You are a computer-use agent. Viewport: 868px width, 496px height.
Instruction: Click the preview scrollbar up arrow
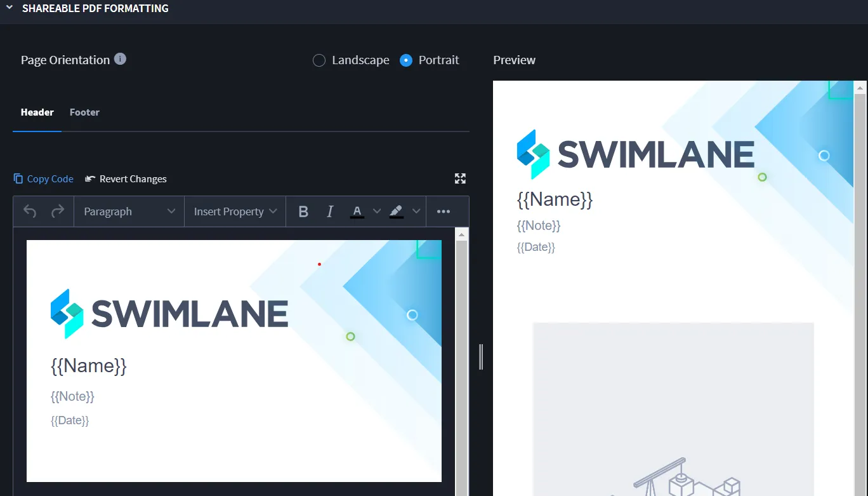(860, 88)
